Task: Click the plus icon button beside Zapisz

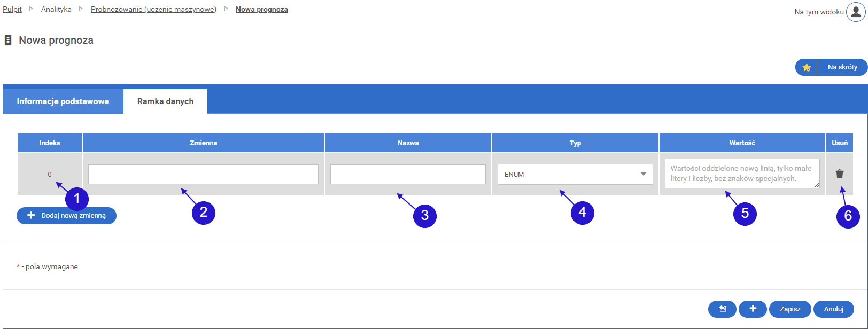Action: pyautogui.click(x=753, y=309)
